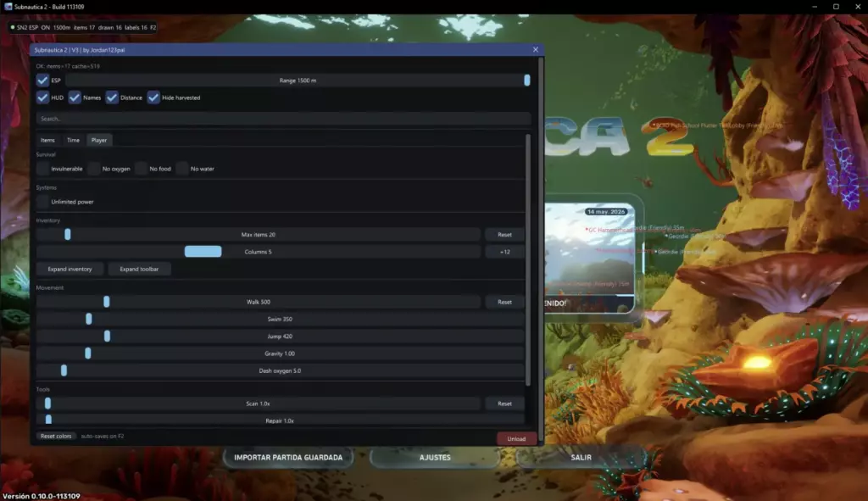The width and height of the screenshot is (868, 501).
Task: Click the Repair 1.0x slider
Action: (x=280, y=420)
